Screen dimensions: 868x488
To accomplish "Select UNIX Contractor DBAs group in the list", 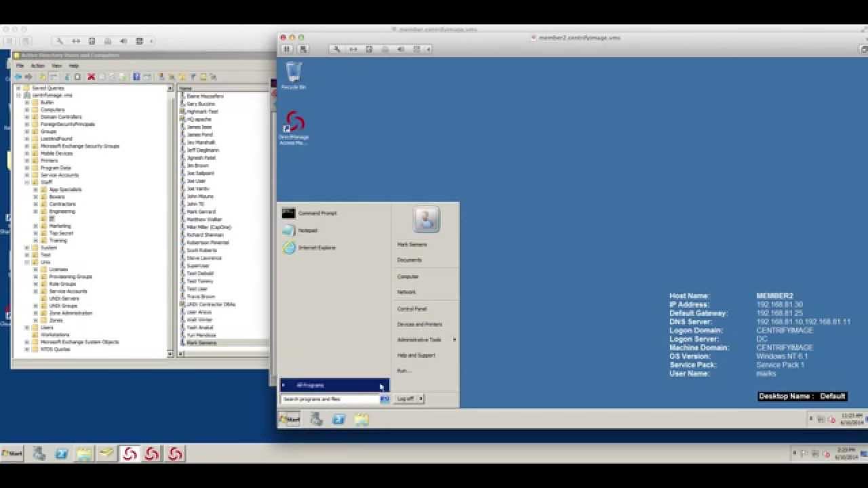I will pyautogui.click(x=211, y=304).
